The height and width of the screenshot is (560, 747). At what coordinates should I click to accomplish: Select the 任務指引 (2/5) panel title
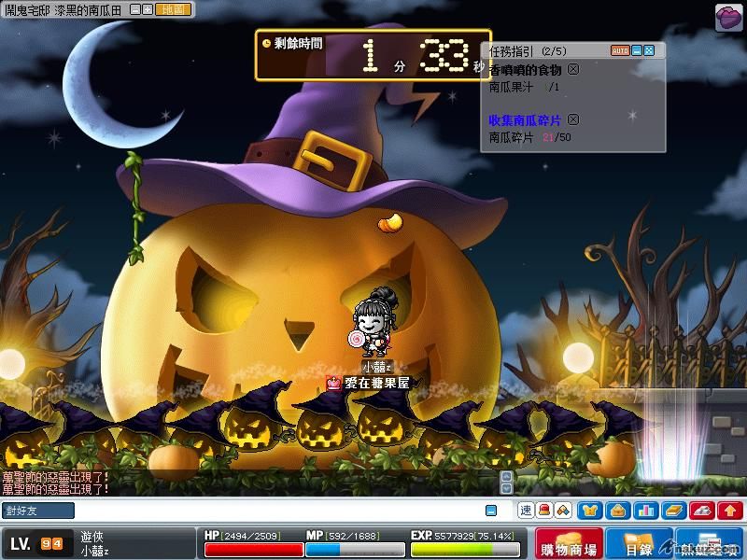click(x=528, y=51)
